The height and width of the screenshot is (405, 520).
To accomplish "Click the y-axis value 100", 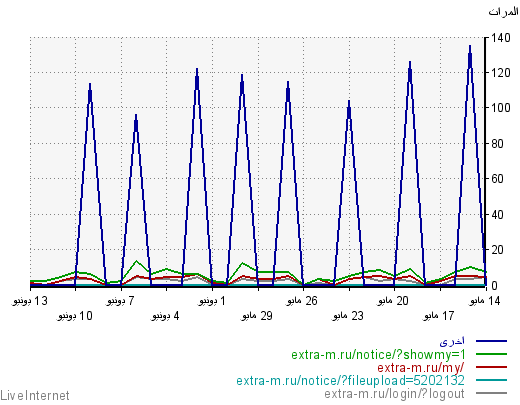I will 501,108.
